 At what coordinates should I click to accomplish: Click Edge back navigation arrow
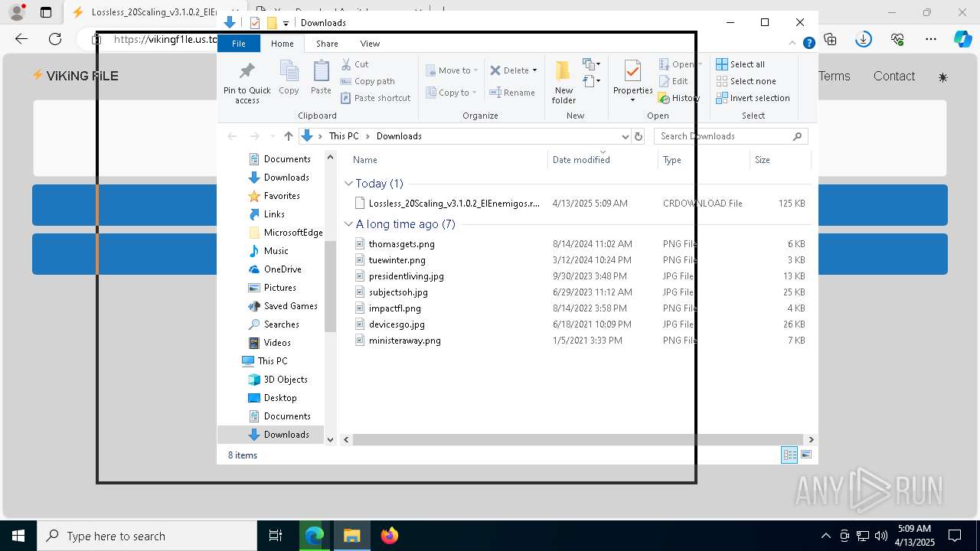[x=21, y=38]
